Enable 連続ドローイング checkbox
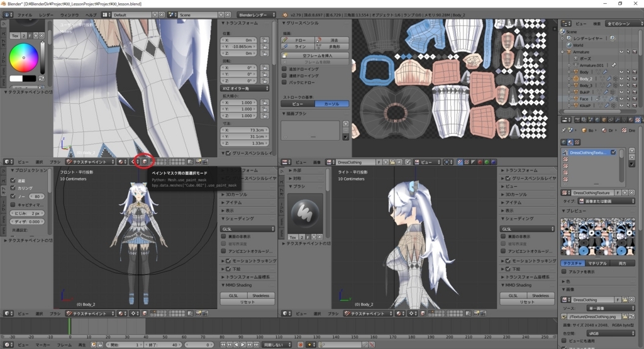This screenshot has height=349, width=644. click(284, 75)
